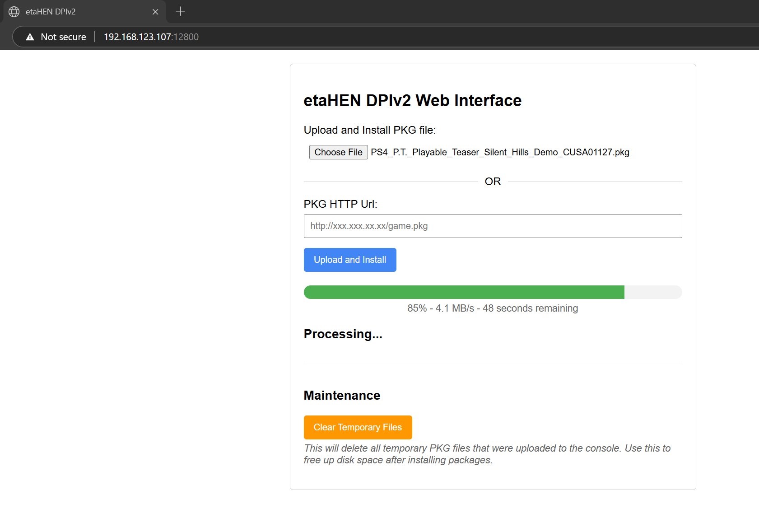
Task: Select the etaHEN DPIv2 tab
Action: [84, 12]
